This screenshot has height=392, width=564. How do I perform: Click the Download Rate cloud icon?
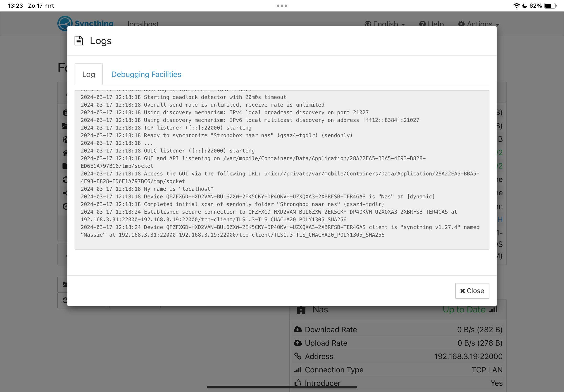pyautogui.click(x=298, y=329)
